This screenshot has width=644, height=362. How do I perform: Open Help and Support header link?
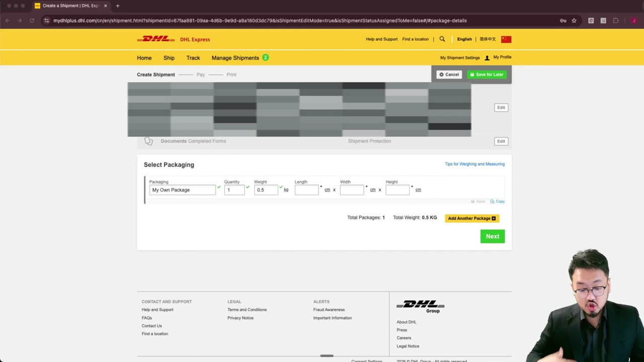[x=382, y=39]
